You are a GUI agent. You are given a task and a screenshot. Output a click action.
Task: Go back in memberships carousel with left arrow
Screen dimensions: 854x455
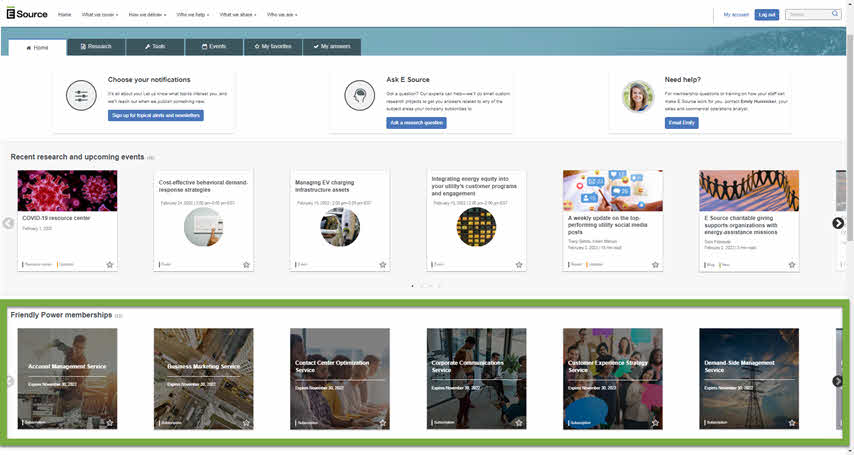pos(8,381)
